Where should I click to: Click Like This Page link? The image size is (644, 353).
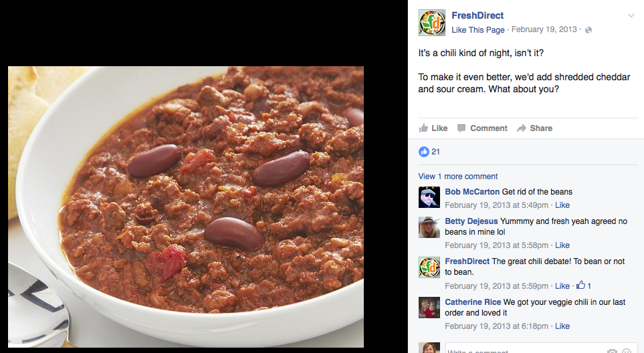tap(478, 30)
